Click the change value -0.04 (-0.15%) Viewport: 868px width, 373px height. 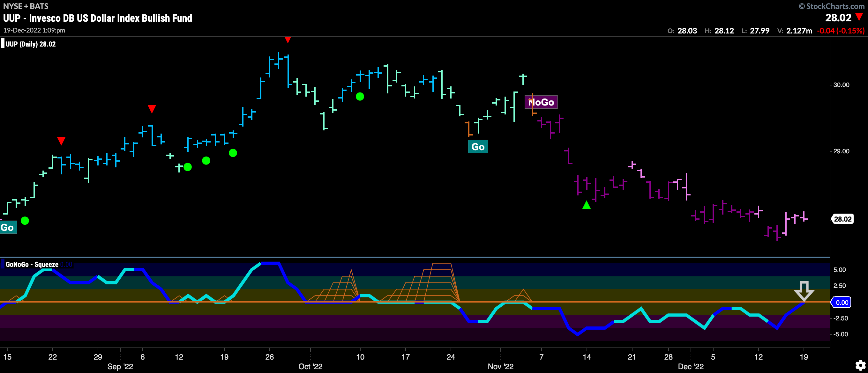point(841,31)
